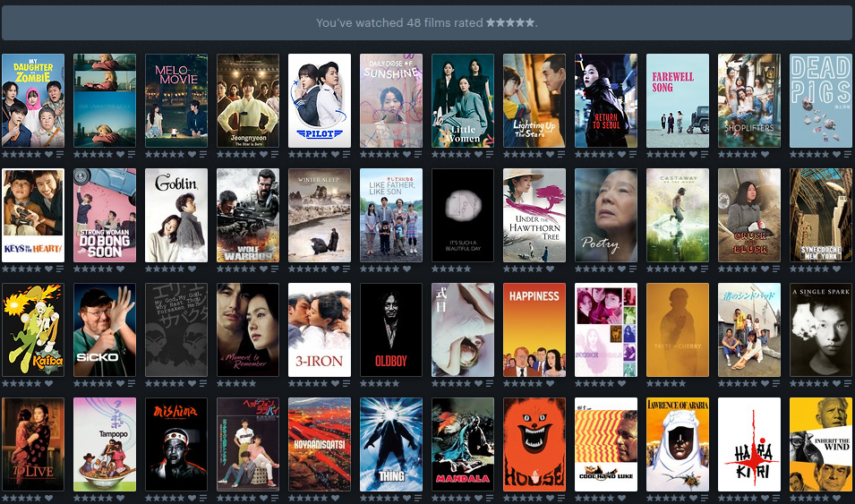Open the review icon under Wolf Warrior
The image size is (855, 504).
[274, 269]
